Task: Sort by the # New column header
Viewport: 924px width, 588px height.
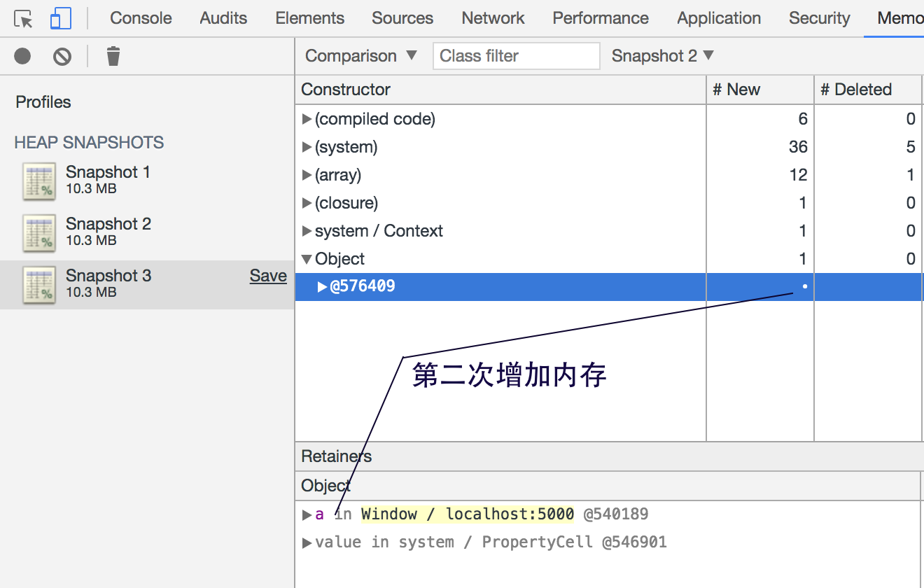Action: click(760, 90)
